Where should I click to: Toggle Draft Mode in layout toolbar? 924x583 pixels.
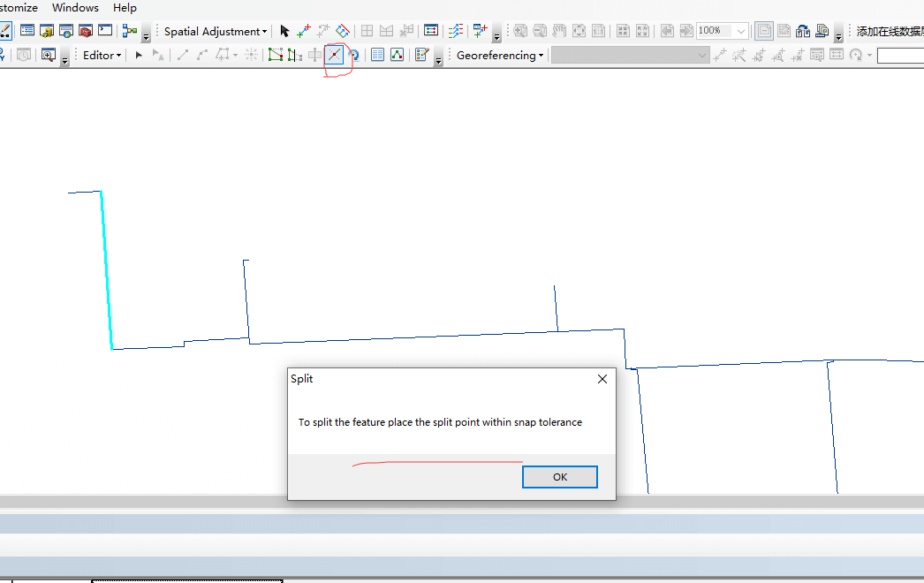pos(764,31)
